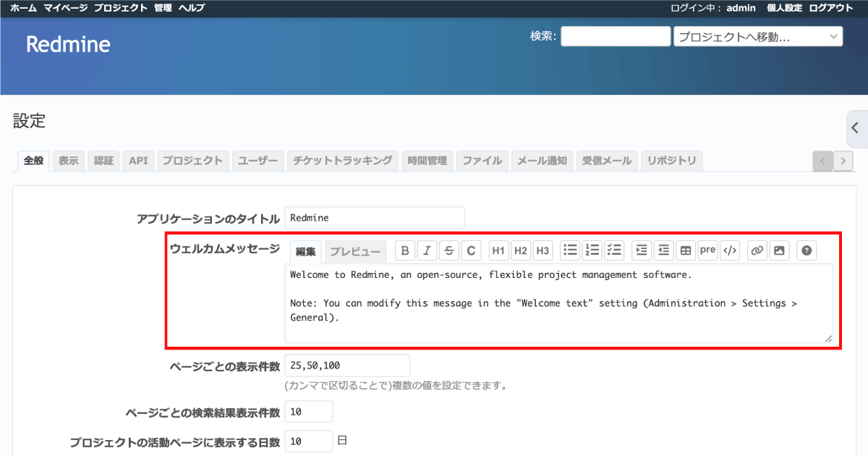Switch to the メール通知 settings tab

pyautogui.click(x=542, y=161)
